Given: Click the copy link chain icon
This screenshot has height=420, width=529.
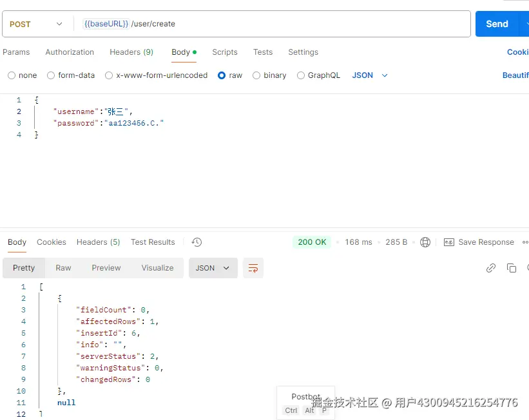Looking at the screenshot, I should (491, 268).
